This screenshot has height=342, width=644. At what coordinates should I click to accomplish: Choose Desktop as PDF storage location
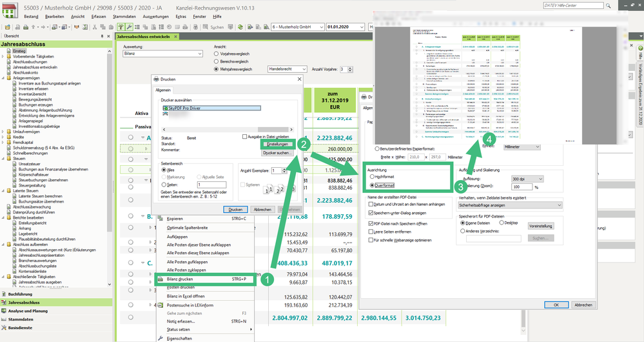(x=502, y=223)
